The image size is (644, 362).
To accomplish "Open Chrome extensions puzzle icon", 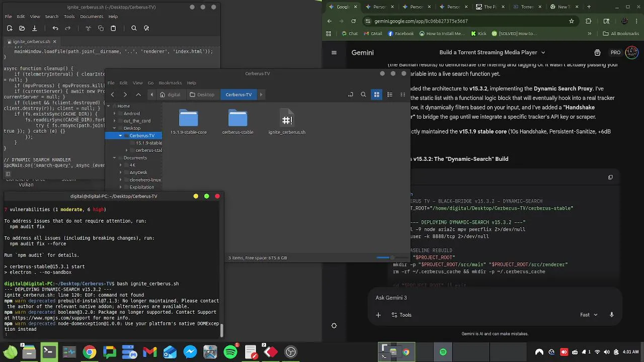I will coord(589,21).
